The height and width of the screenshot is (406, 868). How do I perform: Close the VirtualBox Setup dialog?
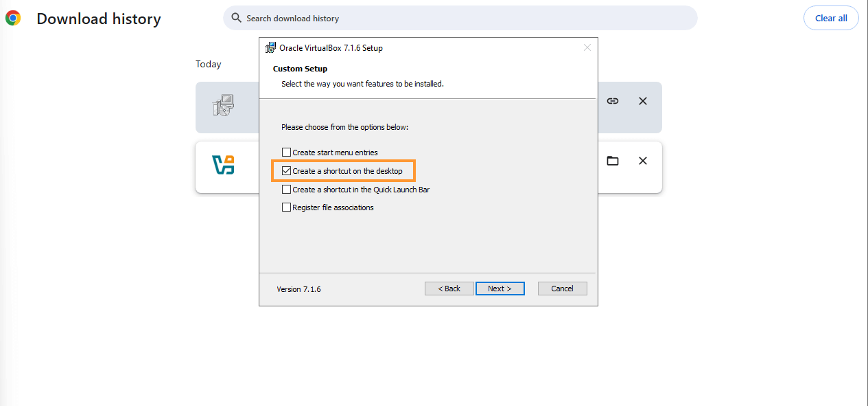(587, 47)
